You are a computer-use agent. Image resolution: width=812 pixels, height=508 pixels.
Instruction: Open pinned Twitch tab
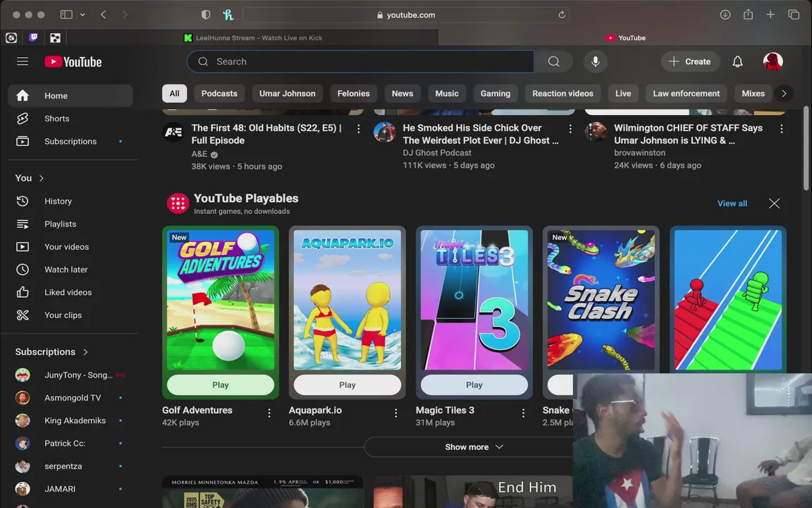tap(33, 37)
